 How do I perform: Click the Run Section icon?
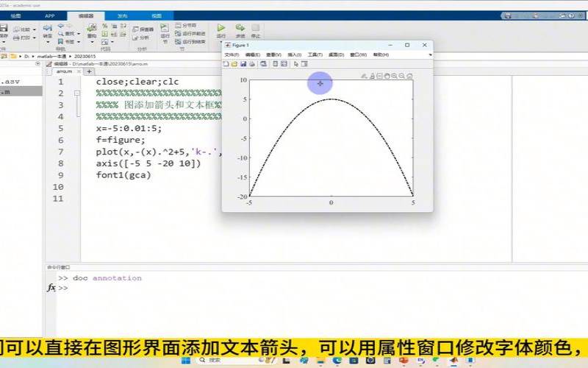[x=165, y=28]
